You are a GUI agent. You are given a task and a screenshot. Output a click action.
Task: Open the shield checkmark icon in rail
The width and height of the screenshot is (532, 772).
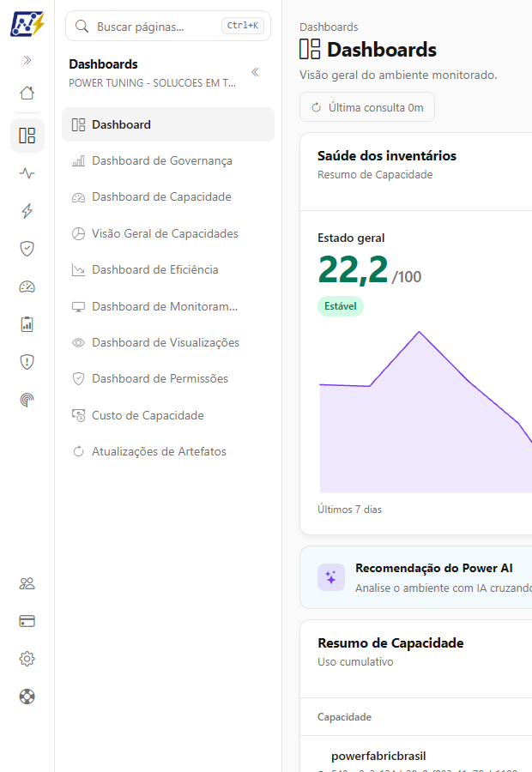(27, 249)
